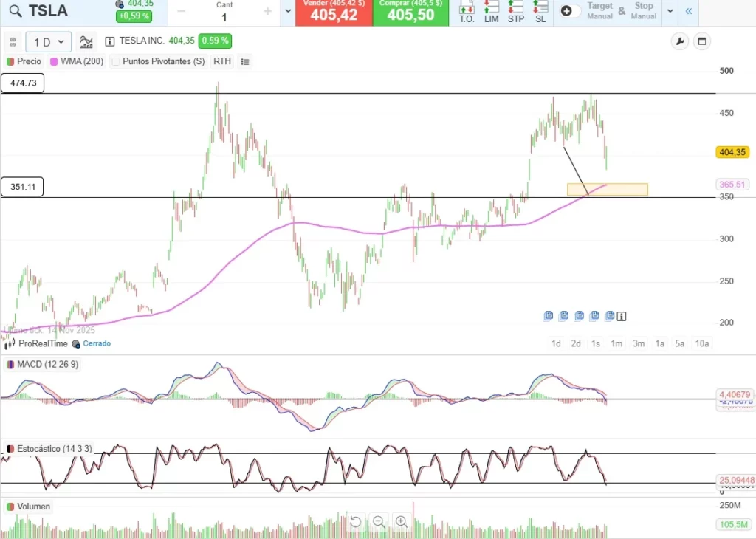Reset the chart view with undo arrow
The width and height of the screenshot is (756, 539).
click(355, 522)
